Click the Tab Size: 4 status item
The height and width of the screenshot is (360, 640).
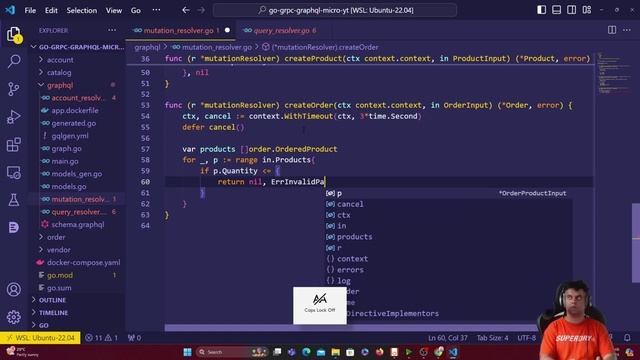[492, 338]
